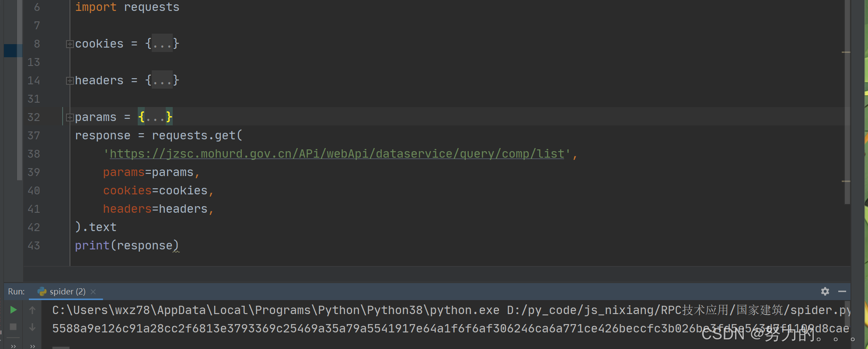Click the hex string output line
This screenshot has height=349, width=868.
click(450, 328)
